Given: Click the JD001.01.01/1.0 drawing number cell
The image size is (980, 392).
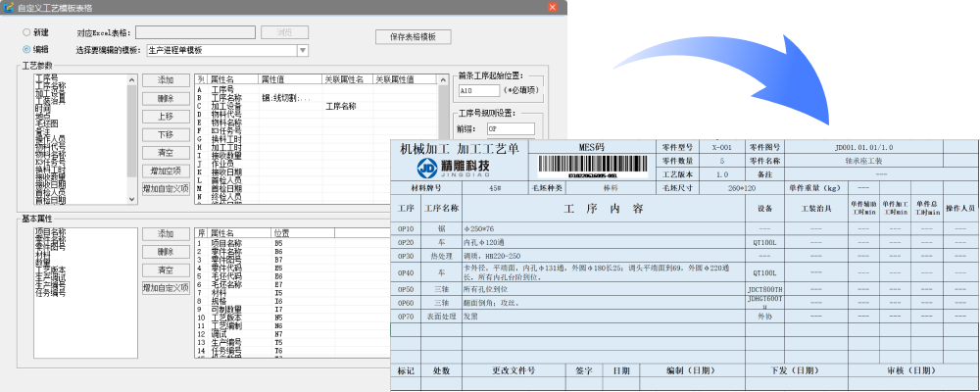Looking at the screenshot, I should (x=863, y=147).
